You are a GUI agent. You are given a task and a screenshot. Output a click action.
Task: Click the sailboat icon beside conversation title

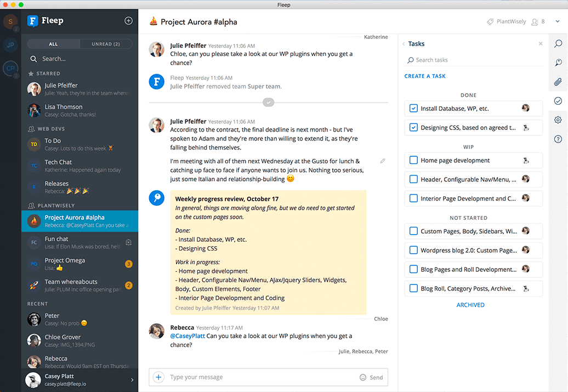point(153,21)
